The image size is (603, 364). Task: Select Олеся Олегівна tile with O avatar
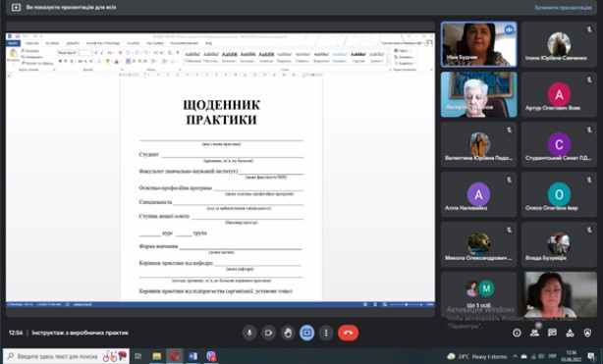pyautogui.click(x=559, y=194)
